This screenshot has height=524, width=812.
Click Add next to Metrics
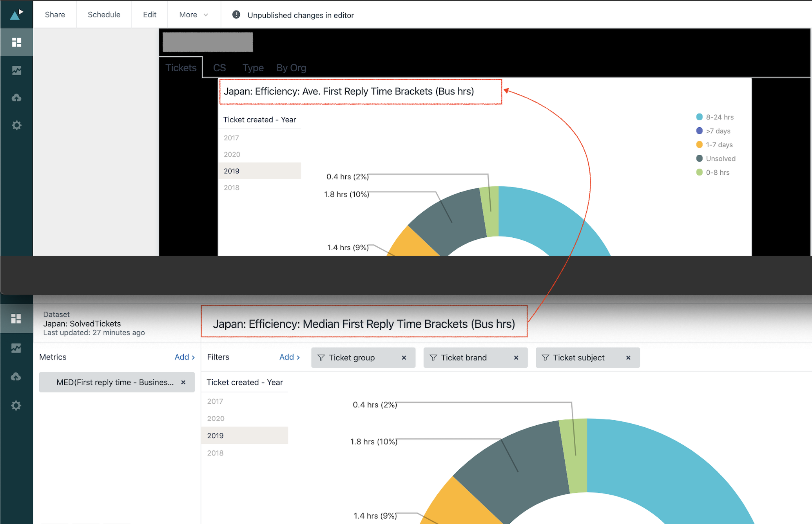click(184, 357)
